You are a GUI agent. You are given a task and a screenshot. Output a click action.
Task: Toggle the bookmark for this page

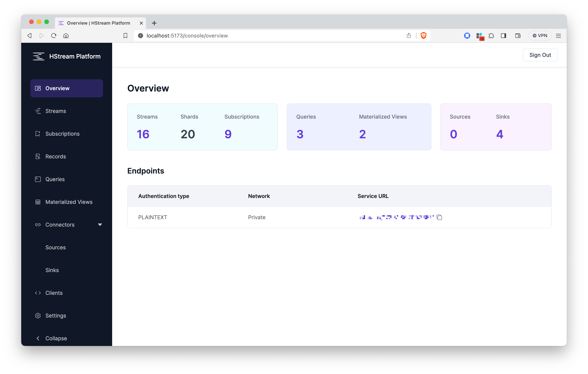click(126, 35)
